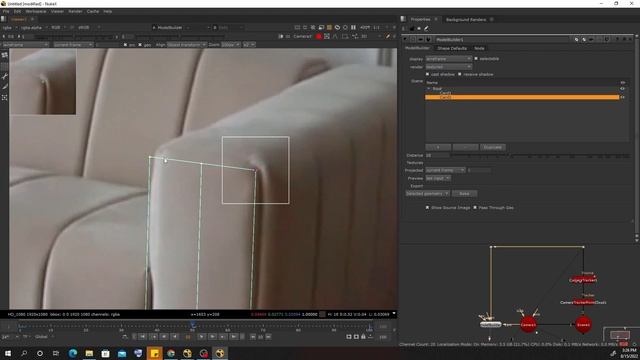Toggle visibility eye for the selected Card2 row
The width and height of the screenshot is (640, 360).
pos(622,97)
